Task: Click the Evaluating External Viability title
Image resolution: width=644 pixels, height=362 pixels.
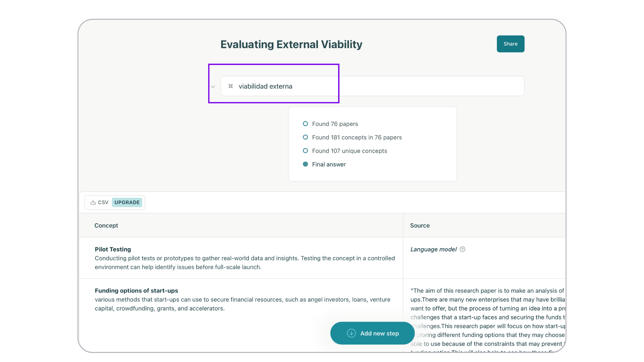Action: [x=291, y=44]
